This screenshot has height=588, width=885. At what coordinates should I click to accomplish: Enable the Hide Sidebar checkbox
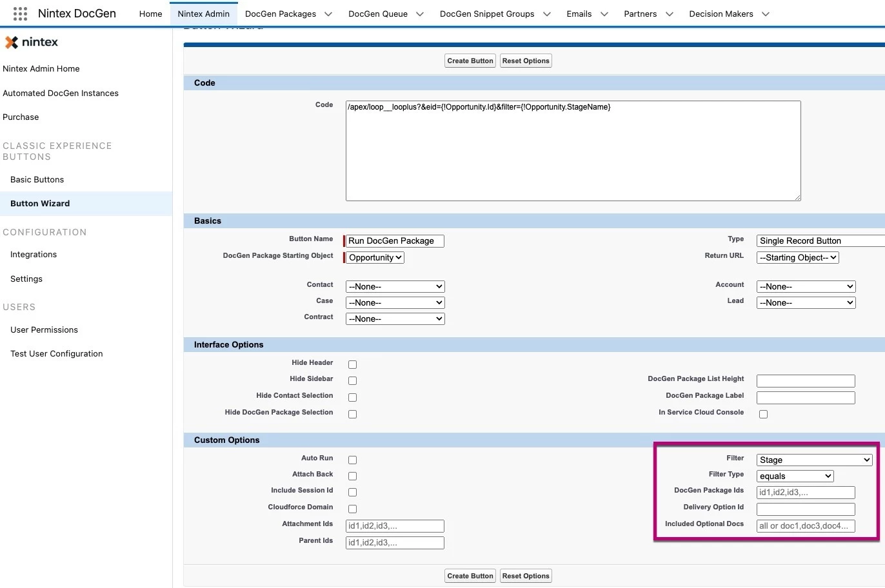pos(352,380)
